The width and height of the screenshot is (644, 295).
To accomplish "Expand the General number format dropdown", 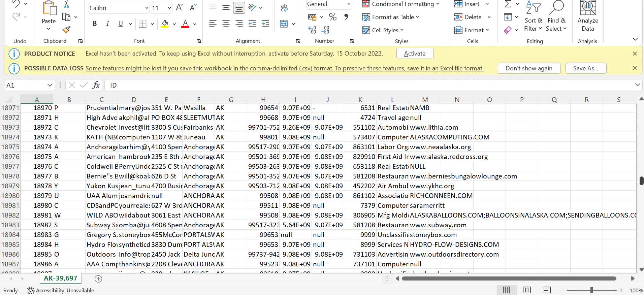I will coord(349,4).
